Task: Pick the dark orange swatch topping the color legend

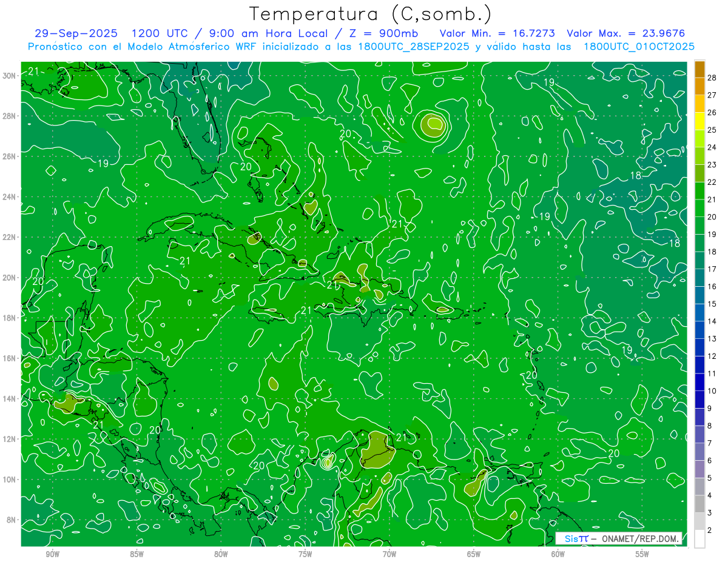Action: click(x=700, y=69)
